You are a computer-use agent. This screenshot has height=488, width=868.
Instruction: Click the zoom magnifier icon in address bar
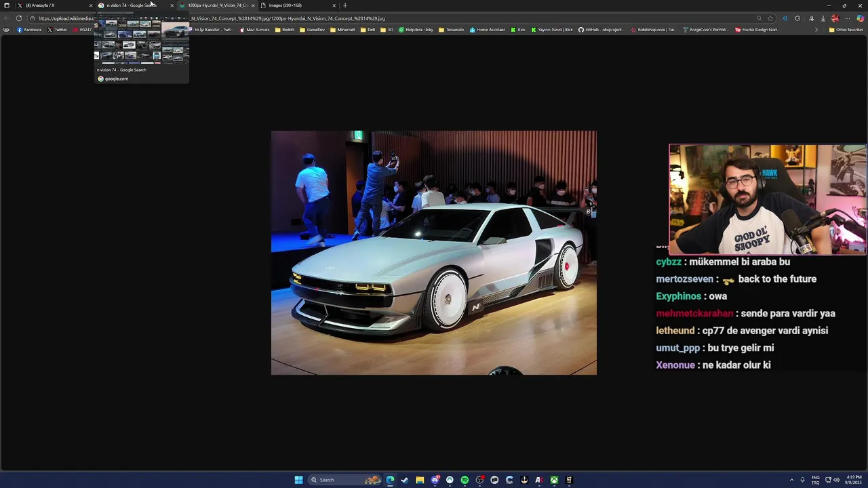[x=759, y=18]
